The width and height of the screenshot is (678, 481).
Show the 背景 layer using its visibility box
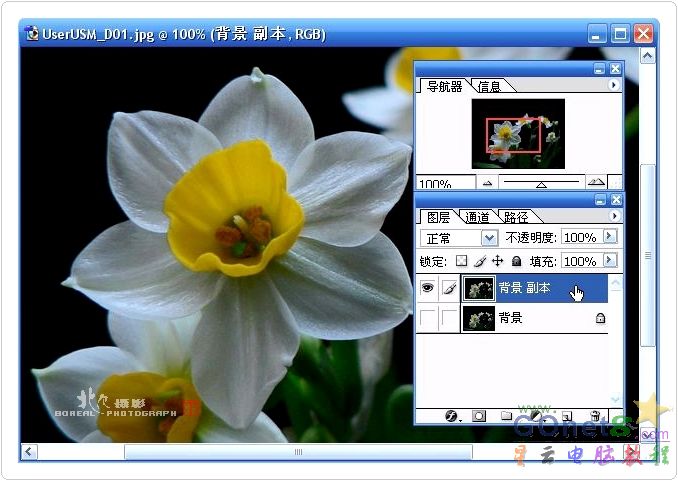click(427, 319)
